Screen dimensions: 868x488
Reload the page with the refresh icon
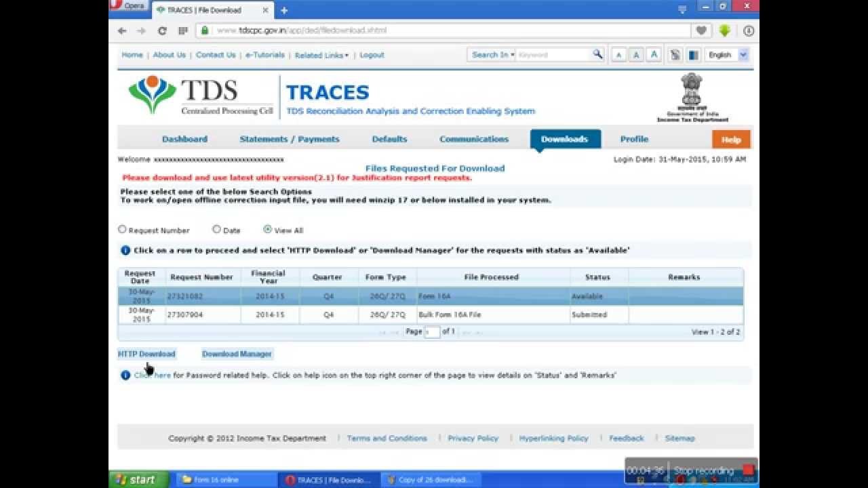(162, 30)
